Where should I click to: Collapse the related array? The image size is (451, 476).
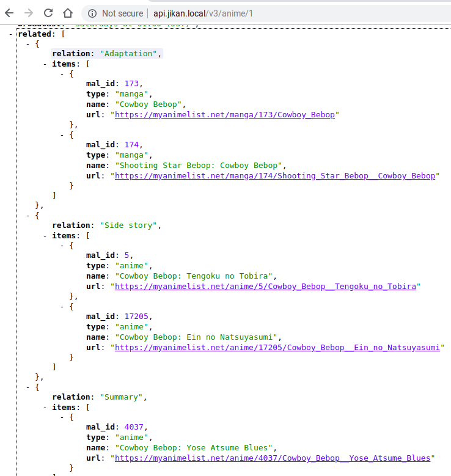tap(11, 34)
